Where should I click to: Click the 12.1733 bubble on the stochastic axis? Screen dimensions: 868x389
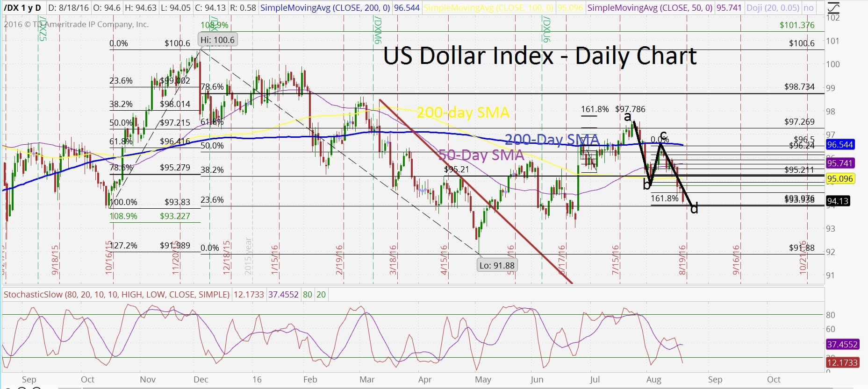pos(842,363)
